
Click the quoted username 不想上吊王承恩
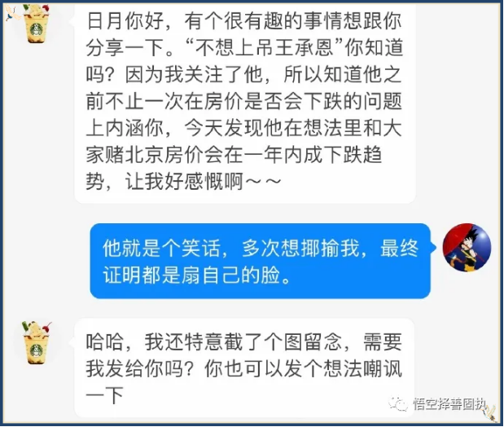265,47
